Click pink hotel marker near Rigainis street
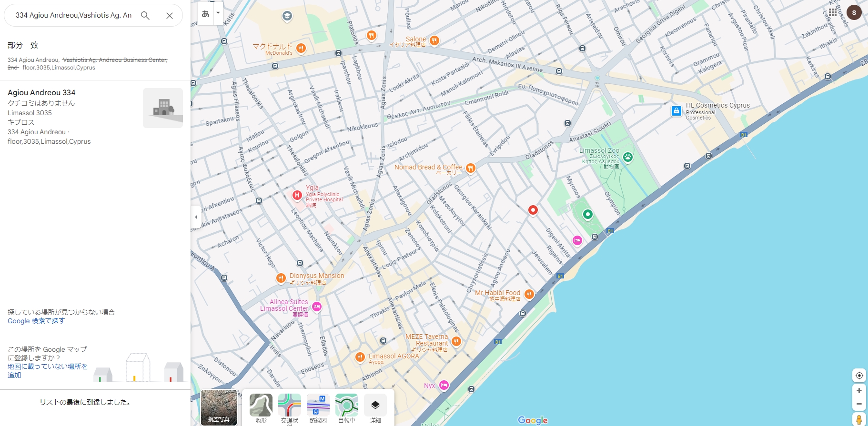Image resolution: width=868 pixels, height=426 pixels. point(577,240)
